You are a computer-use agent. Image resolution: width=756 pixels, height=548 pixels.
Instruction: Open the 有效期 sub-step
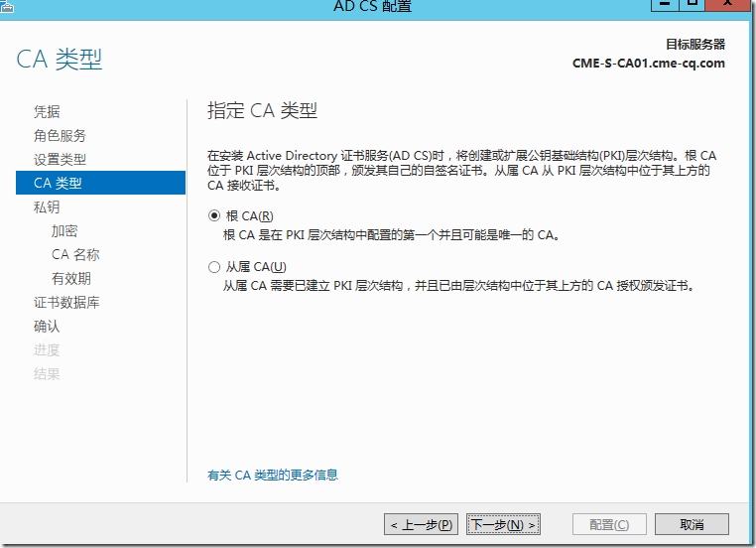71,278
